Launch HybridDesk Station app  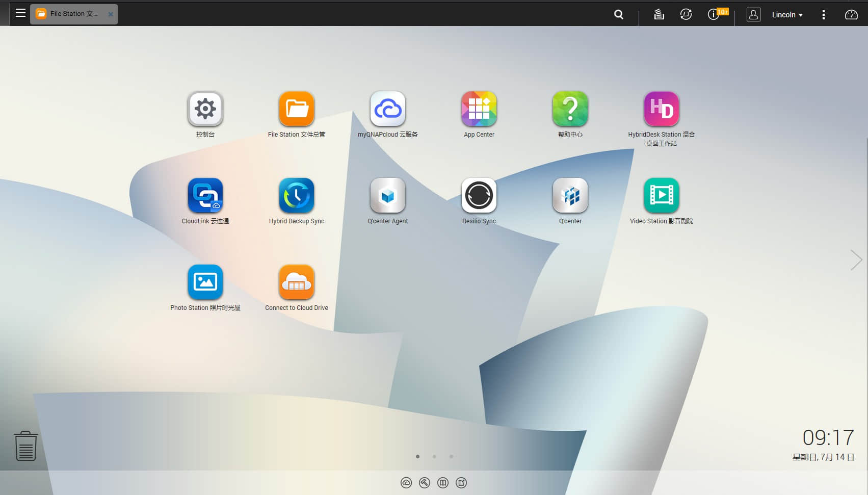tap(662, 109)
